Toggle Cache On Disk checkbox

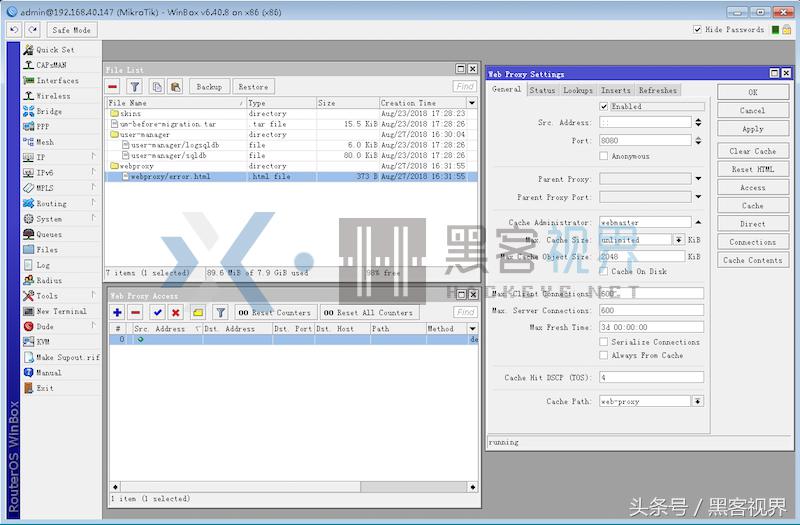pyautogui.click(x=604, y=271)
